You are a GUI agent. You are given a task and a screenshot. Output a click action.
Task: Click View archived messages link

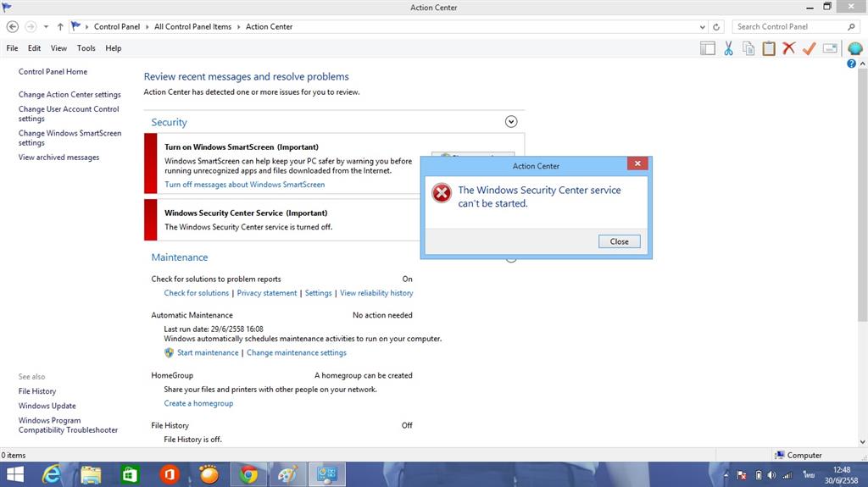click(58, 158)
